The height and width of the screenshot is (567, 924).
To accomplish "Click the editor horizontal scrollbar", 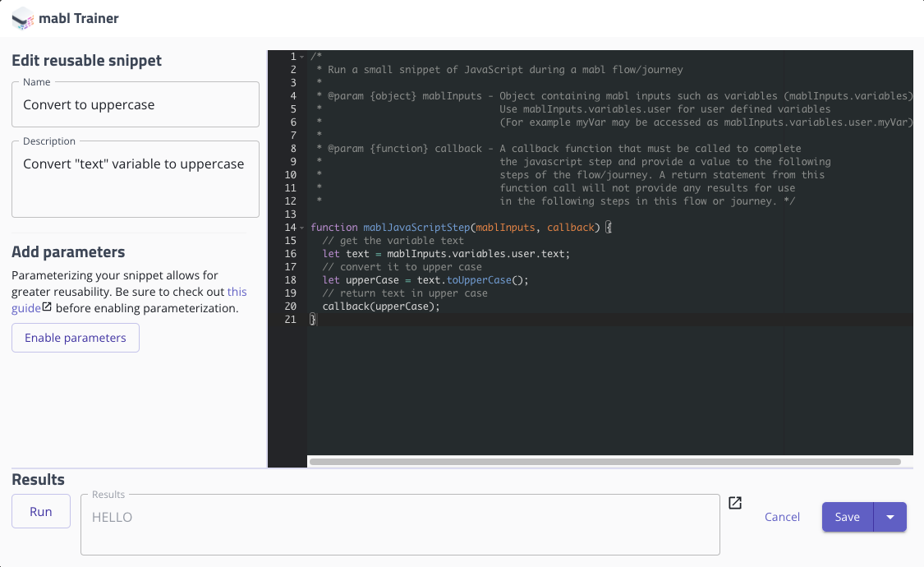I will 605,462.
